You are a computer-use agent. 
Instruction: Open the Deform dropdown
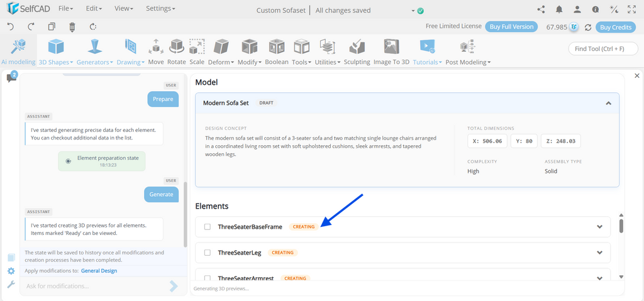click(x=221, y=52)
